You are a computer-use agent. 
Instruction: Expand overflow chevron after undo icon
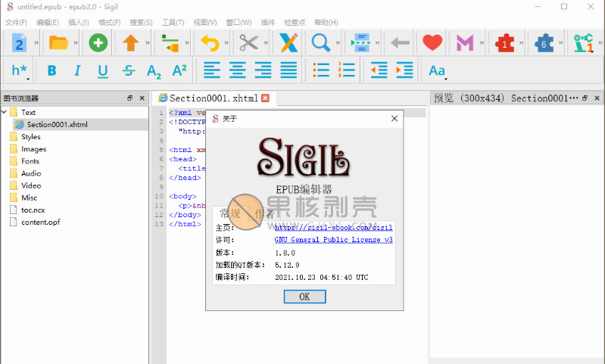(226, 42)
